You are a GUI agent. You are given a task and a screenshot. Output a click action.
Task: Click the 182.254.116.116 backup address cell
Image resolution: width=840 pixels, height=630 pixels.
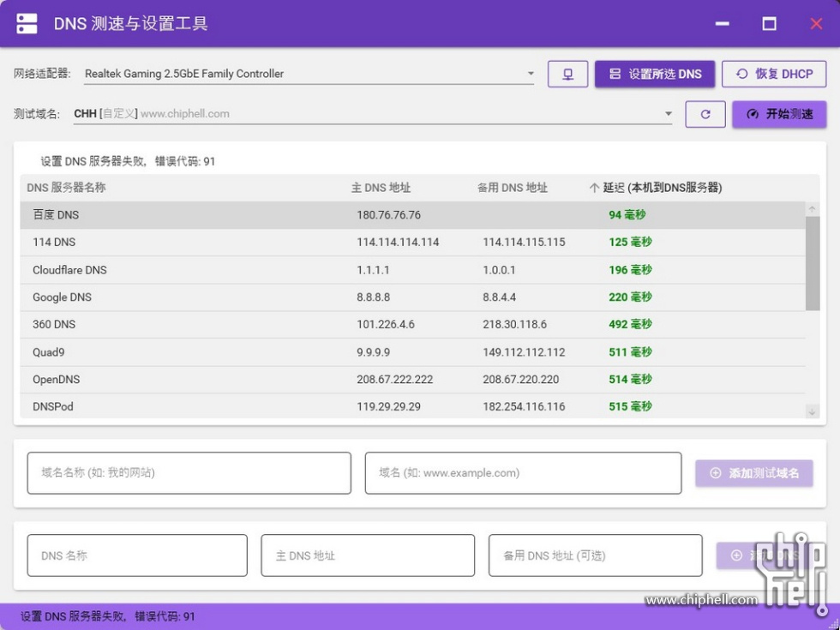[524, 406]
